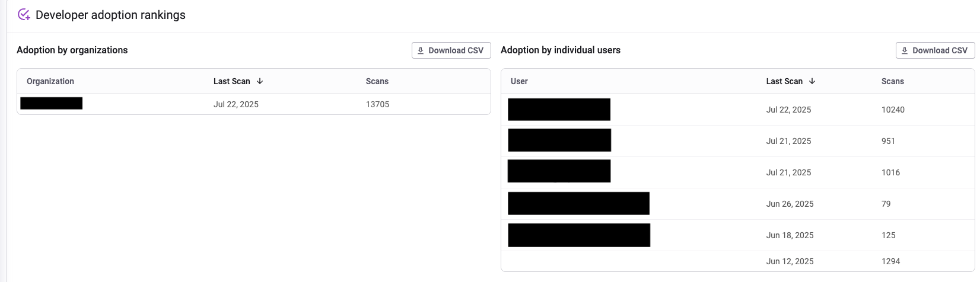The height and width of the screenshot is (282, 980).
Task: Click the purple Developer adoption rankings icon
Action: [x=24, y=15]
